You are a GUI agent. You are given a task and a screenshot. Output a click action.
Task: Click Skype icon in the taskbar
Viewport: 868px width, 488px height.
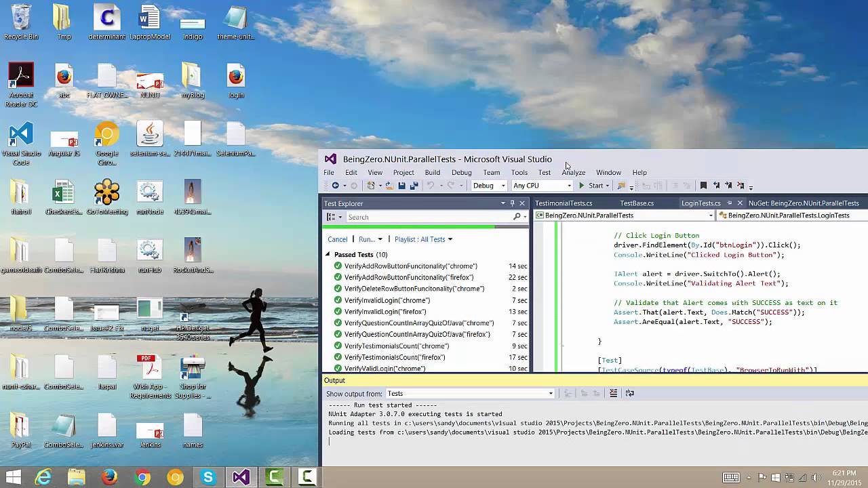(208, 477)
